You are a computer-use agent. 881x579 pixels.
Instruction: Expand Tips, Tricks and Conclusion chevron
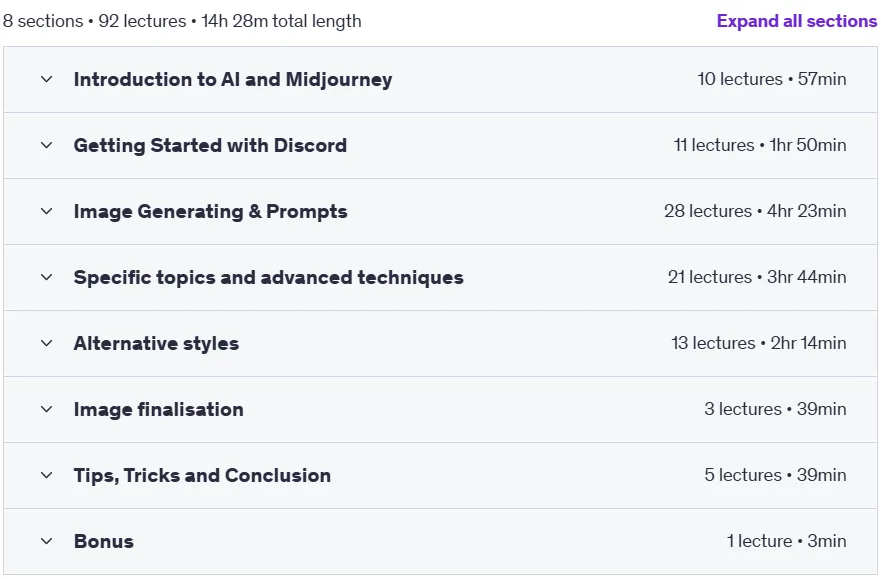pyautogui.click(x=47, y=475)
